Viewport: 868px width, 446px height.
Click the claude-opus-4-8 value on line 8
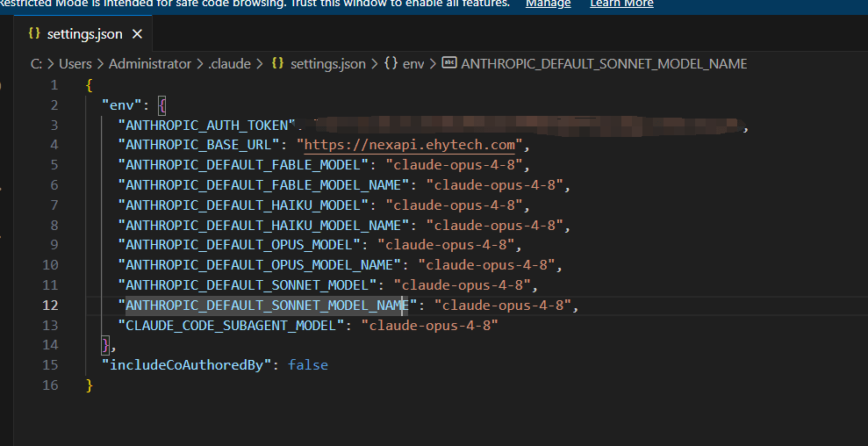[494, 225]
